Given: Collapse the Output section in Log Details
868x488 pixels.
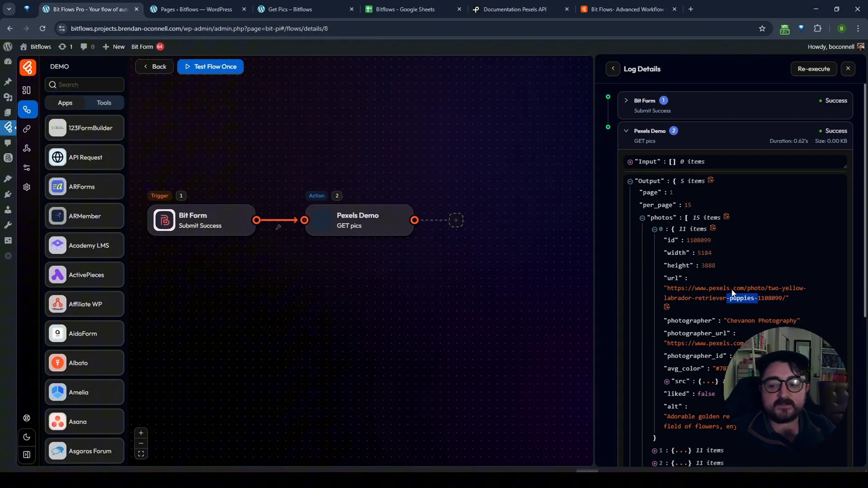Looking at the screenshot, I should click(630, 181).
